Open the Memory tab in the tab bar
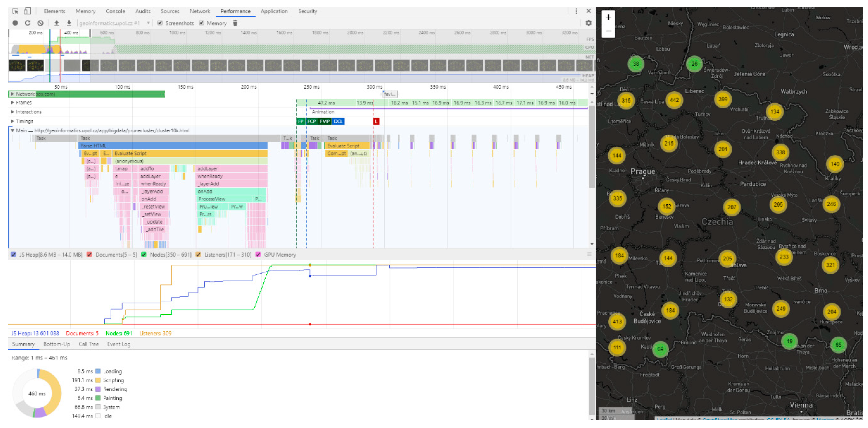868x428 pixels. tap(85, 11)
